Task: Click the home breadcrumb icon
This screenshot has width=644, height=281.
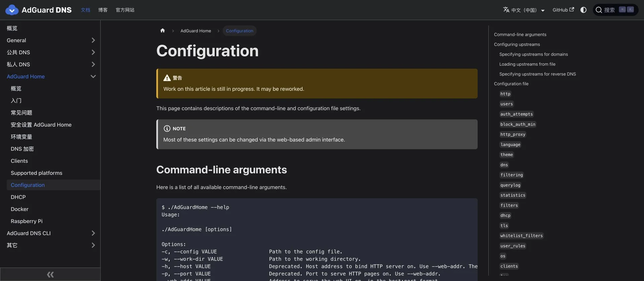Action: coord(163,30)
